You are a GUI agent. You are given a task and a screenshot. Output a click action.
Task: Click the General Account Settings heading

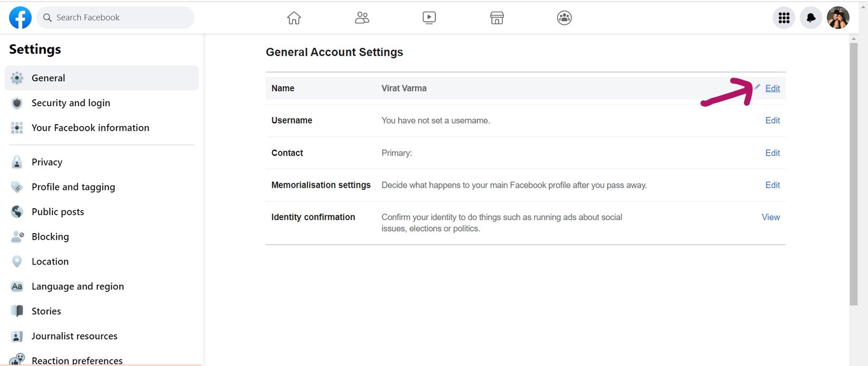[334, 52]
